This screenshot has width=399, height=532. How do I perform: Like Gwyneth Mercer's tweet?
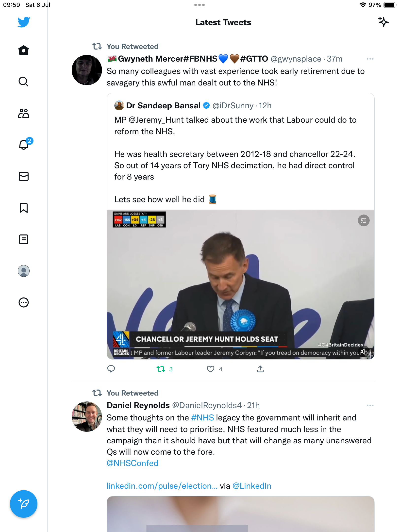click(211, 369)
